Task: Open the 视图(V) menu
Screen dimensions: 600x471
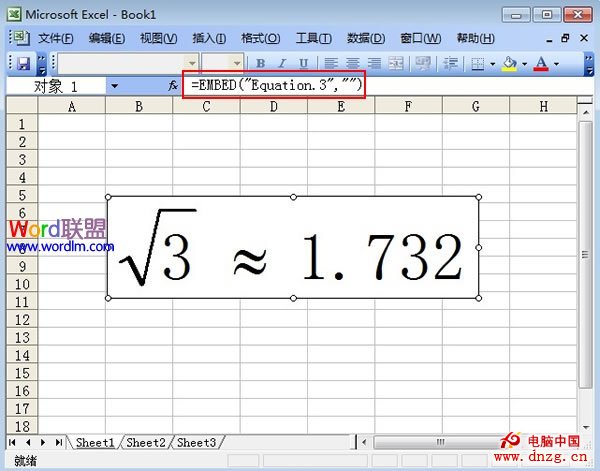Action: tap(158, 38)
